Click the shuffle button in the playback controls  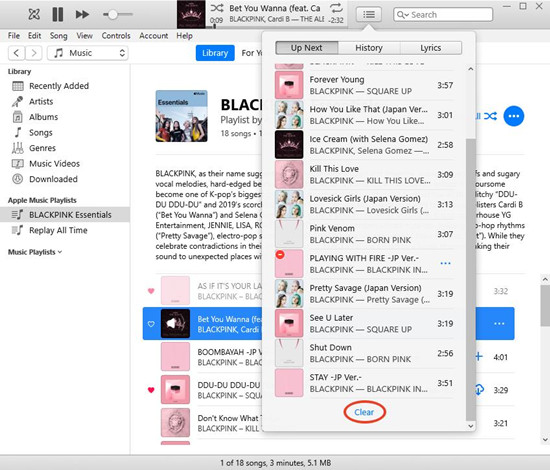point(34,14)
